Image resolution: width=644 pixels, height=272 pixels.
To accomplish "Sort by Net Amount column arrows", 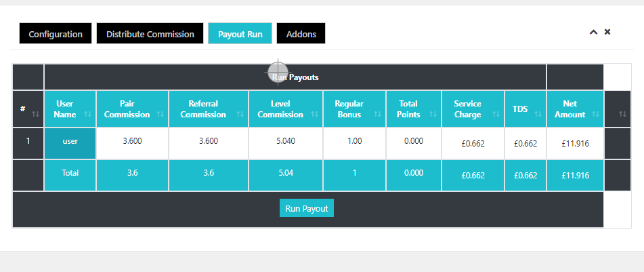I will click(x=595, y=115).
